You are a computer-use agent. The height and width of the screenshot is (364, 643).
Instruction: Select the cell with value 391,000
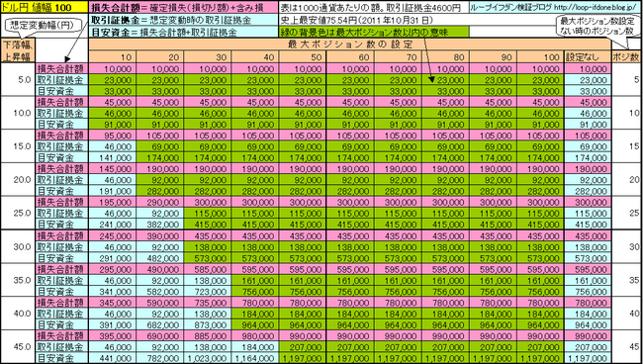pos(113,325)
